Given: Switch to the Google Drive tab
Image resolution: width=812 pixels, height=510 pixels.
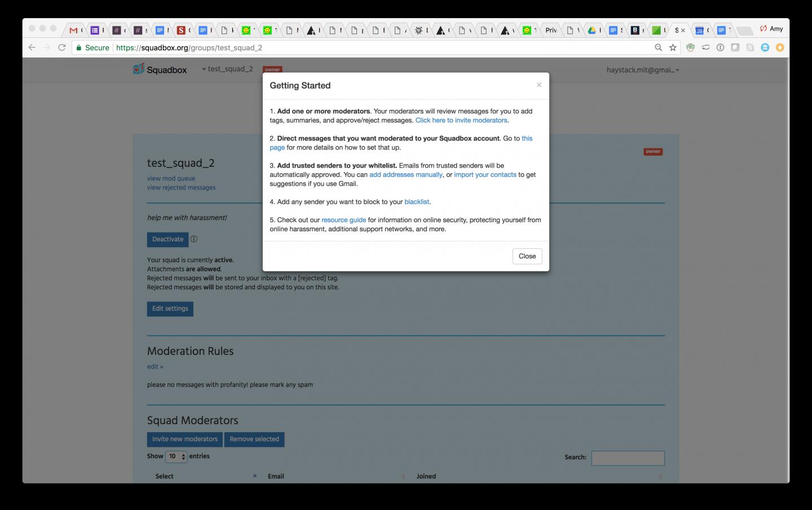Looking at the screenshot, I should 592,30.
